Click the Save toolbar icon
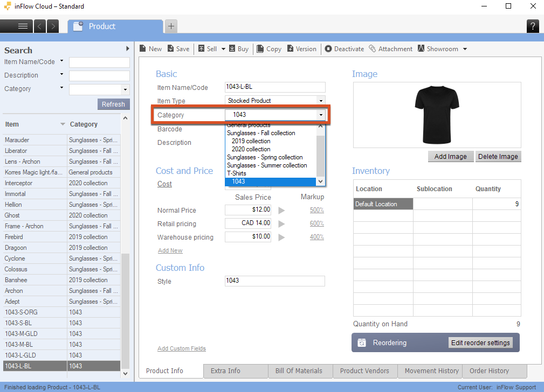This screenshot has height=392, width=544. pyautogui.click(x=171, y=49)
